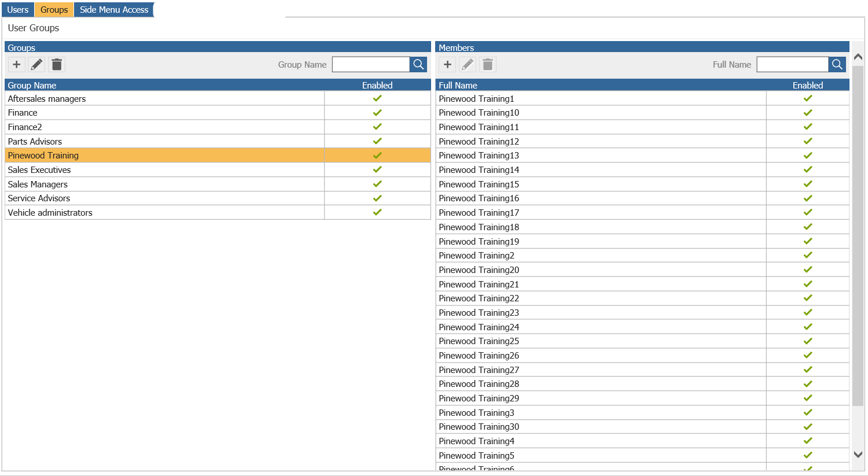The width and height of the screenshot is (868, 476).
Task: Search members with the Full Name magnifier
Action: (x=837, y=64)
